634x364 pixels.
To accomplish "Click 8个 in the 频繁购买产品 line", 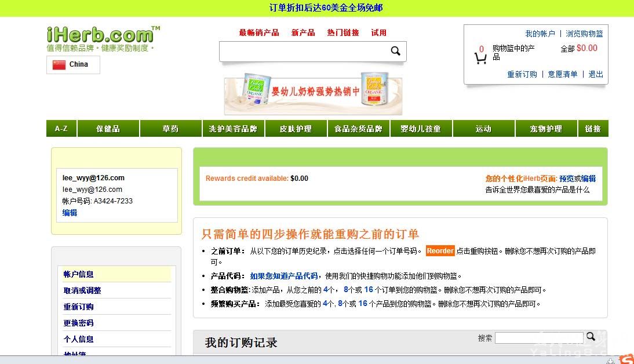I will (343, 303).
